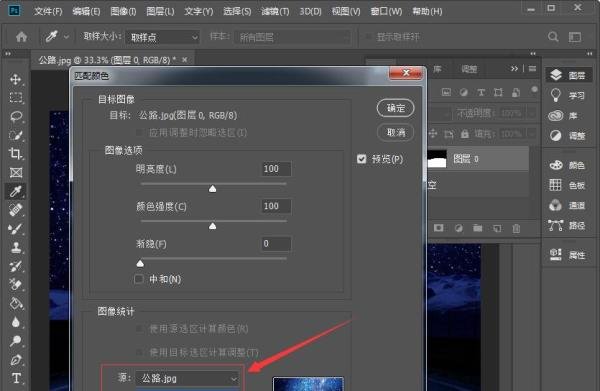This screenshot has width=600, height=391.
Task: Open the Learn panel icon (学习)
Action: [x=567, y=95]
